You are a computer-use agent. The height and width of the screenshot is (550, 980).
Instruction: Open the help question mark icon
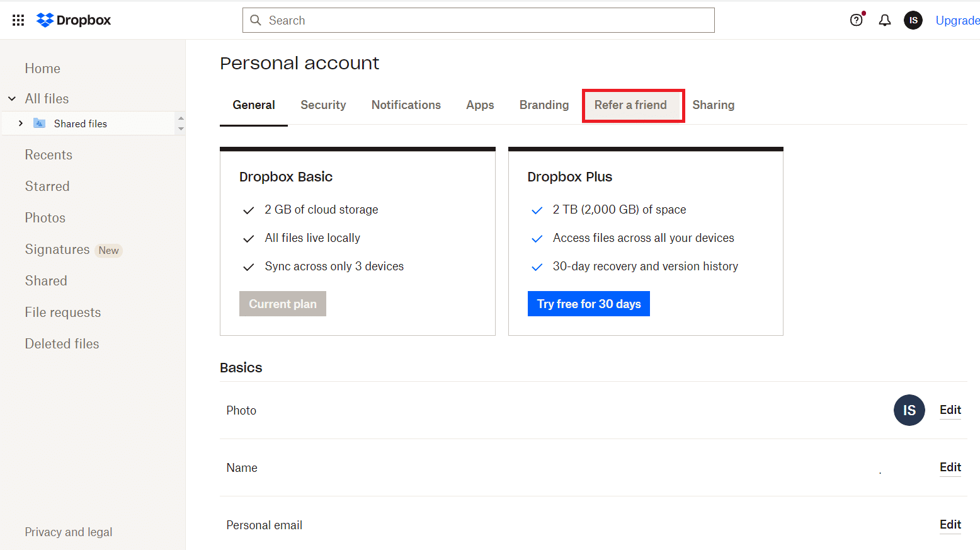click(856, 20)
